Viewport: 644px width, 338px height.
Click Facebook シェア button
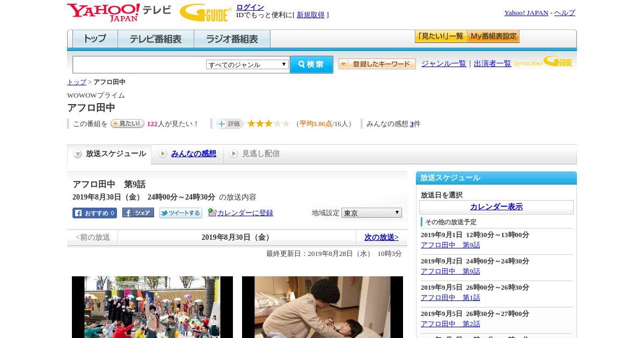(x=138, y=212)
